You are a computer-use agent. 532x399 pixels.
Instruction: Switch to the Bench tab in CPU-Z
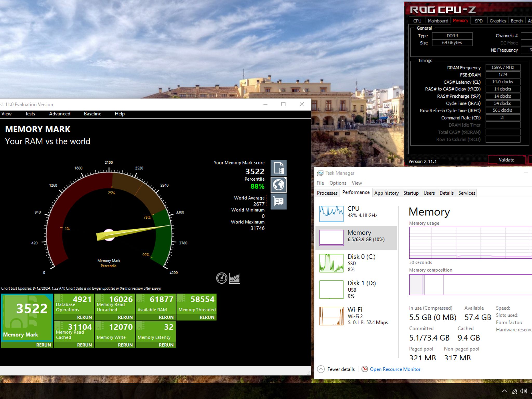(x=516, y=21)
